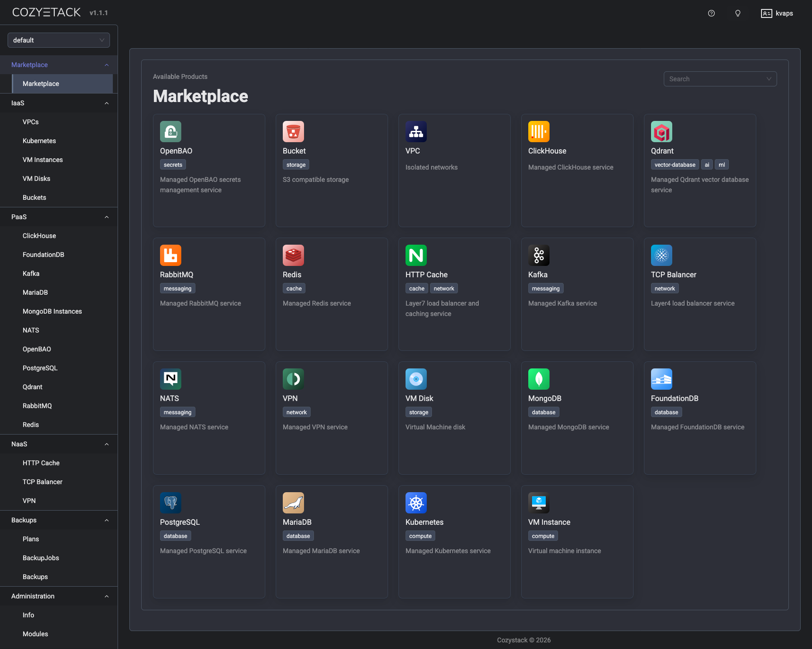Select the Kubernetes helm wheel icon
This screenshot has width=812, height=649.
click(x=416, y=503)
